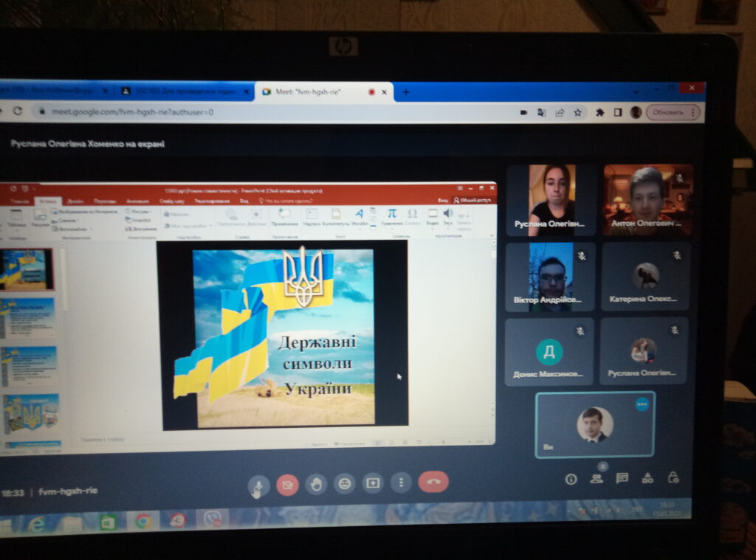Open the emoji reactions button
Viewport: 756px width, 560px height.
pyautogui.click(x=344, y=484)
